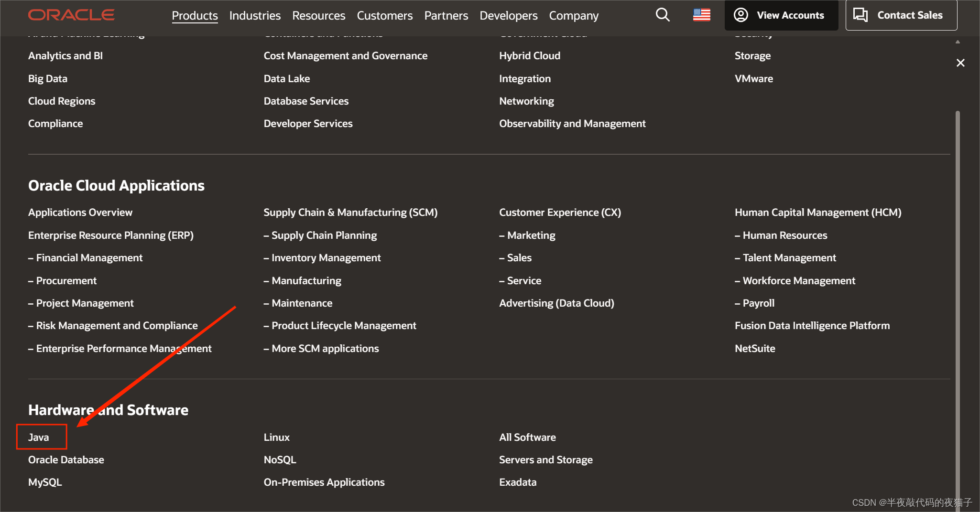The image size is (980, 512).
Task: Open More SCM applications link
Action: coord(321,348)
